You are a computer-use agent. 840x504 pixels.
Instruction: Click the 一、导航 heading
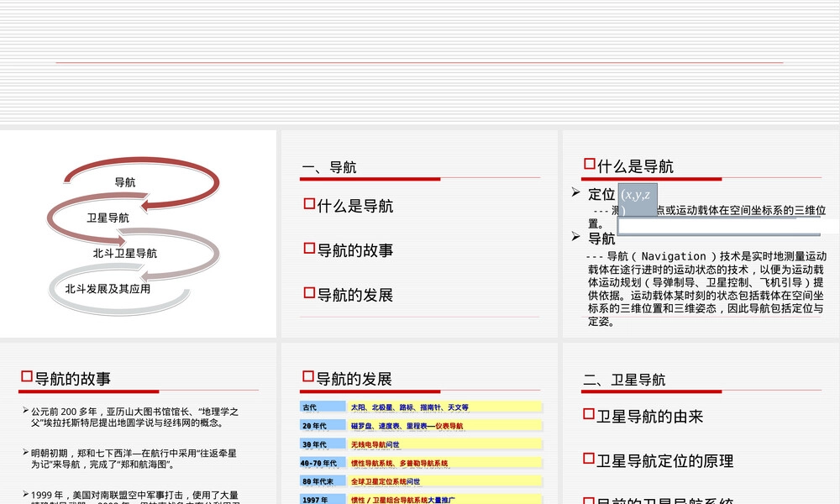[329, 167]
